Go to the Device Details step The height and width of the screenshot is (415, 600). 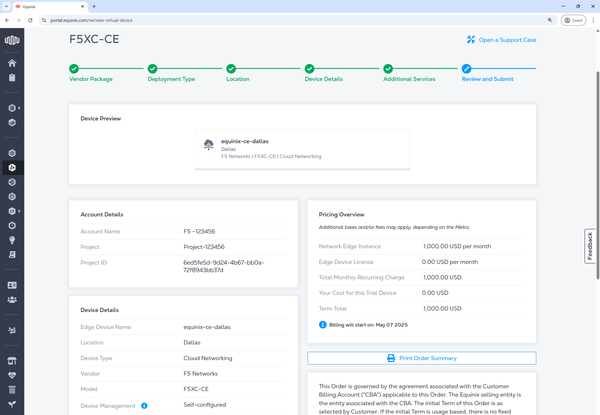click(x=309, y=69)
